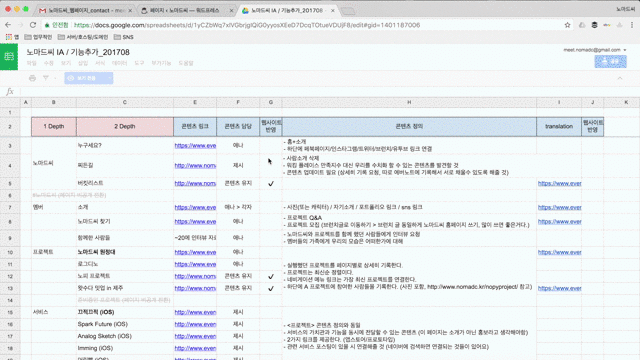
Task: Open the SNS bookmark folder
Action: 124,37
